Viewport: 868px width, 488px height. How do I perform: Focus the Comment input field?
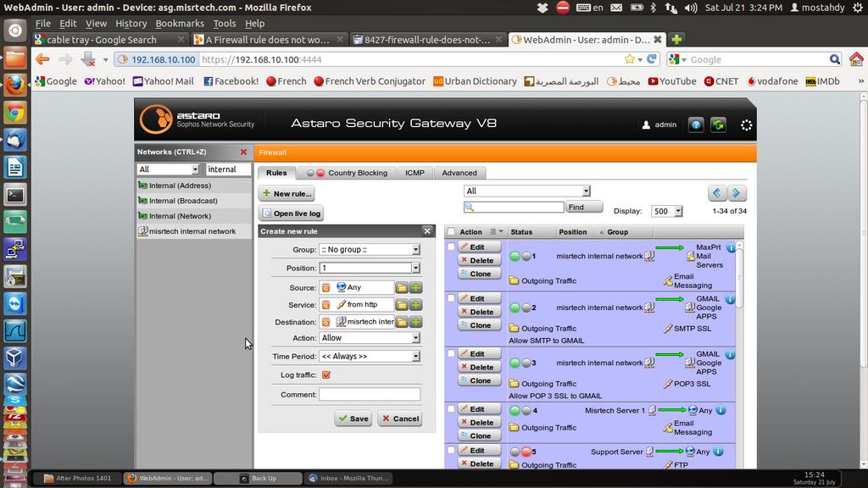(x=370, y=395)
